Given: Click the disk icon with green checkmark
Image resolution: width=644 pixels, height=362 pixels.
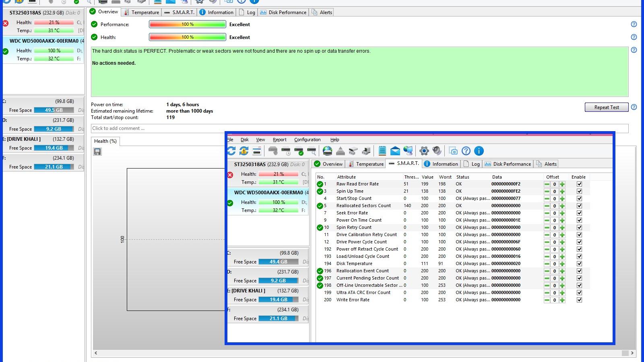Looking at the screenshot, I should pos(299,151).
